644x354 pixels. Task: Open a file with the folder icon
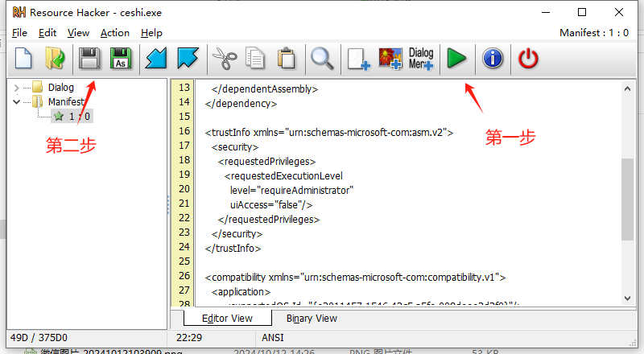55,59
